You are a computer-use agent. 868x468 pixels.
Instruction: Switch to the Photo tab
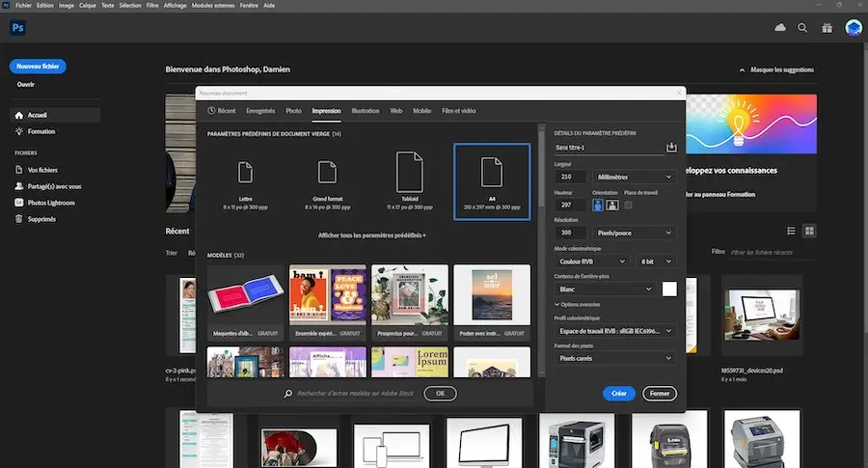293,111
